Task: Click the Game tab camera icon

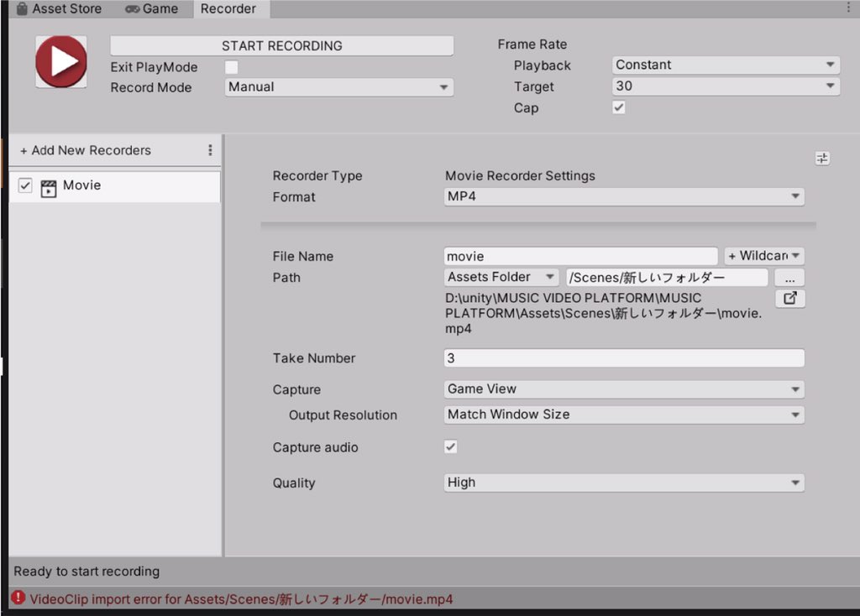Action: (x=134, y=9)
